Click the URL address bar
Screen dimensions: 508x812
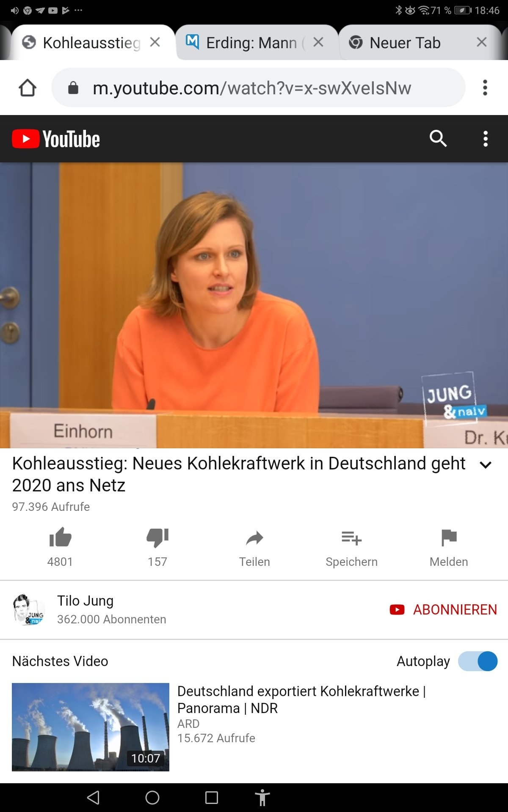(x=258, y=88)
